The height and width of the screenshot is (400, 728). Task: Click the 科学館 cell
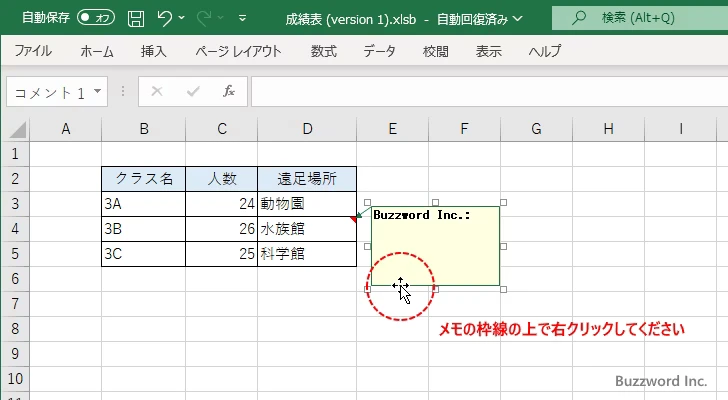[x=307, y=254]
